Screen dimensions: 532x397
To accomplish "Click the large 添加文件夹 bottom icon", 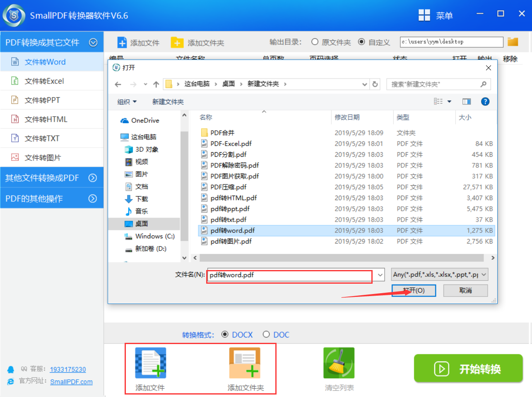I will tap(245, 363).
